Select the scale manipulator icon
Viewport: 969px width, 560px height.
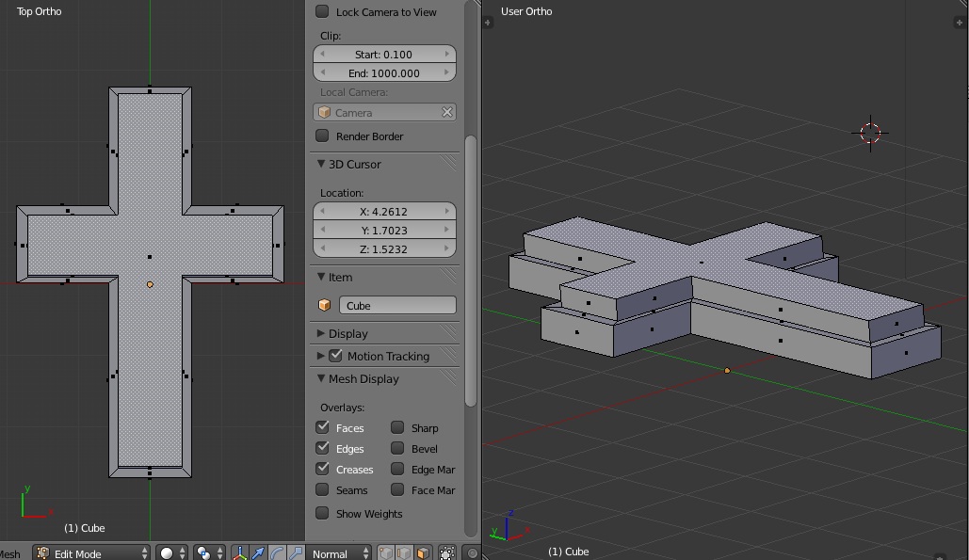point(296,553)
